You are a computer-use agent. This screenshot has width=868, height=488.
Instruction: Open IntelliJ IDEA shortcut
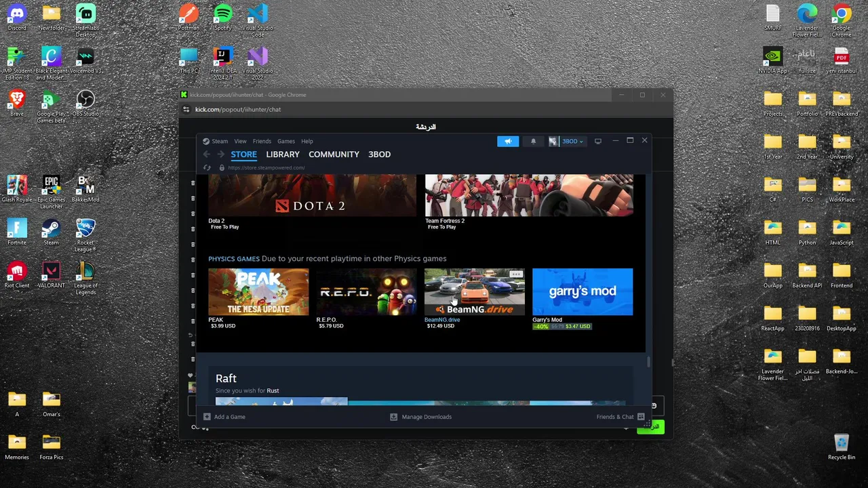point(223,64)
